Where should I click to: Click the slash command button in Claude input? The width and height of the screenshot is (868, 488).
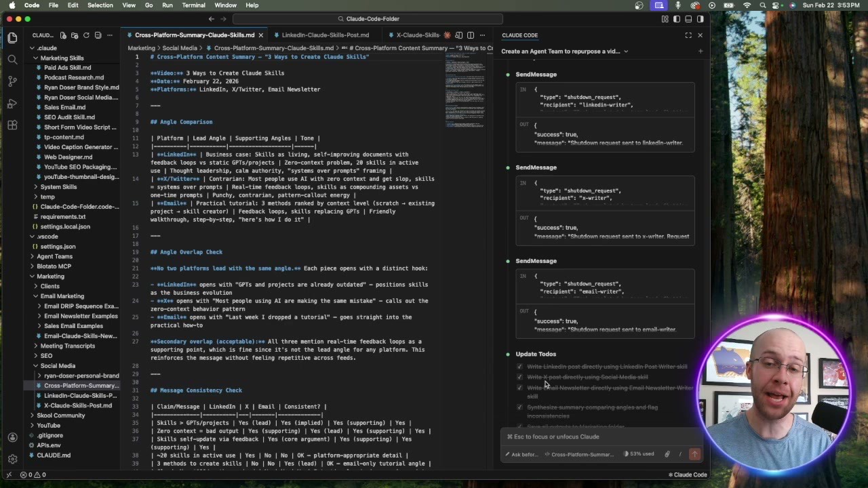click(680, 454)
